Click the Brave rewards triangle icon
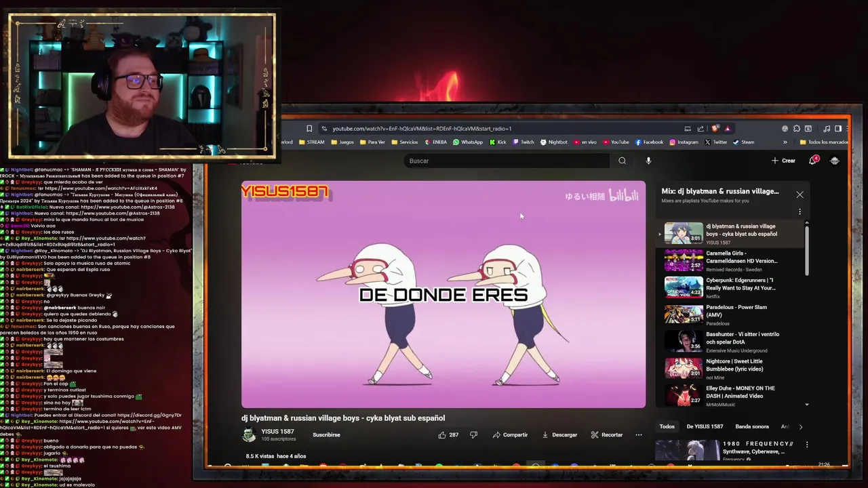 tap(727, 128)
